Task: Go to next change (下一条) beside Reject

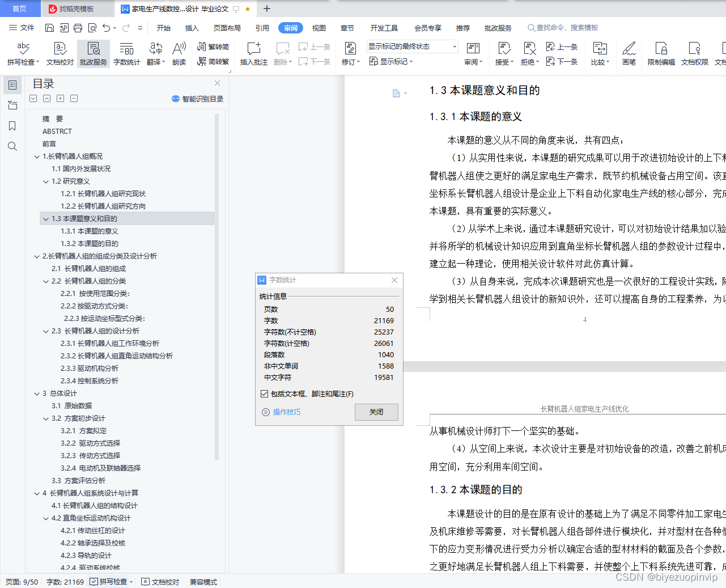Action: tap(562, 61)
